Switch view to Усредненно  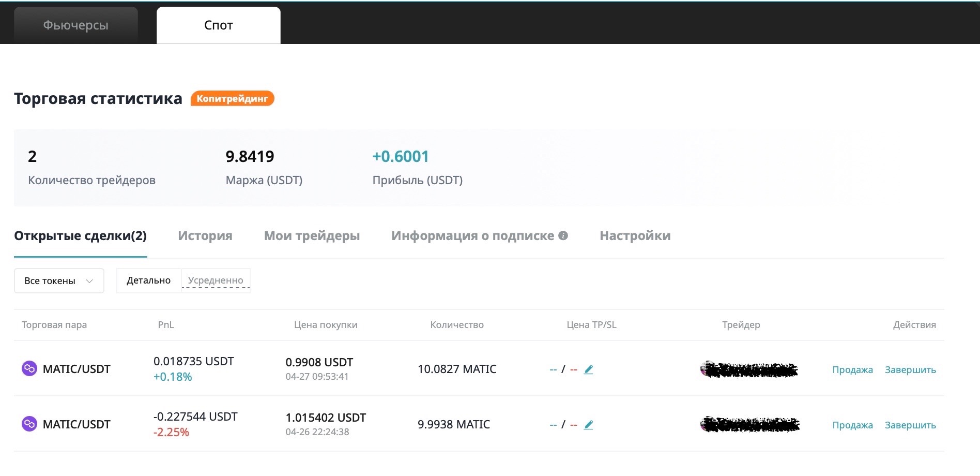click(216, 280)
